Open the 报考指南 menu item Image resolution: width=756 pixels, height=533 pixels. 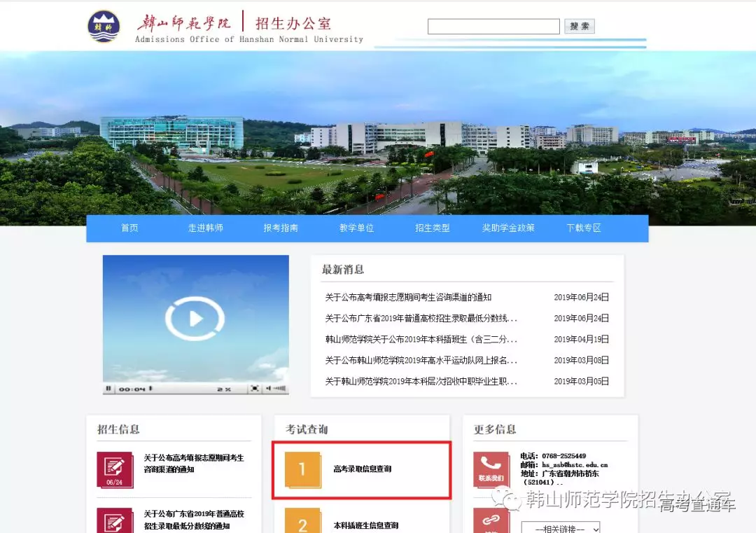click(281, 228)
